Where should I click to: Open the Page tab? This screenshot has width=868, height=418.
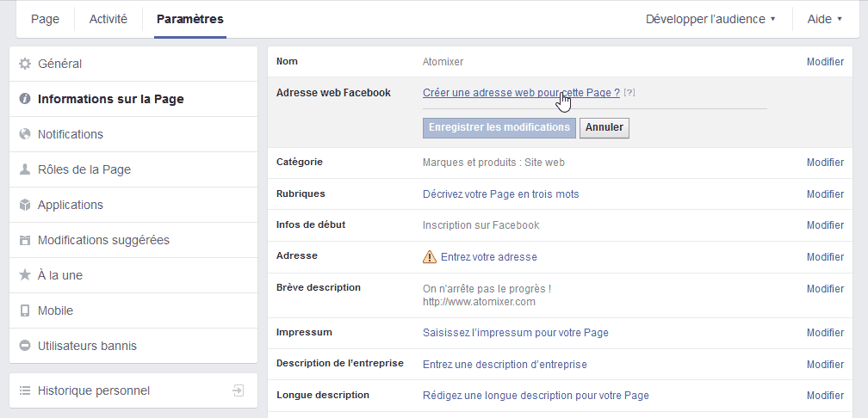(x=45, y=19)
